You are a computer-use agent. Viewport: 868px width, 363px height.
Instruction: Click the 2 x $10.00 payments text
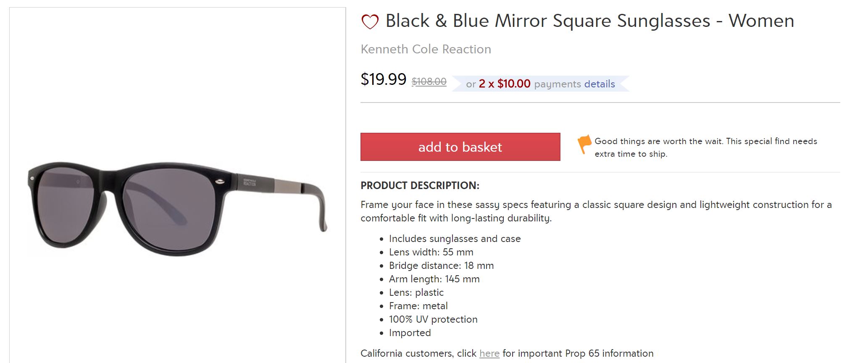coord(505,84)
